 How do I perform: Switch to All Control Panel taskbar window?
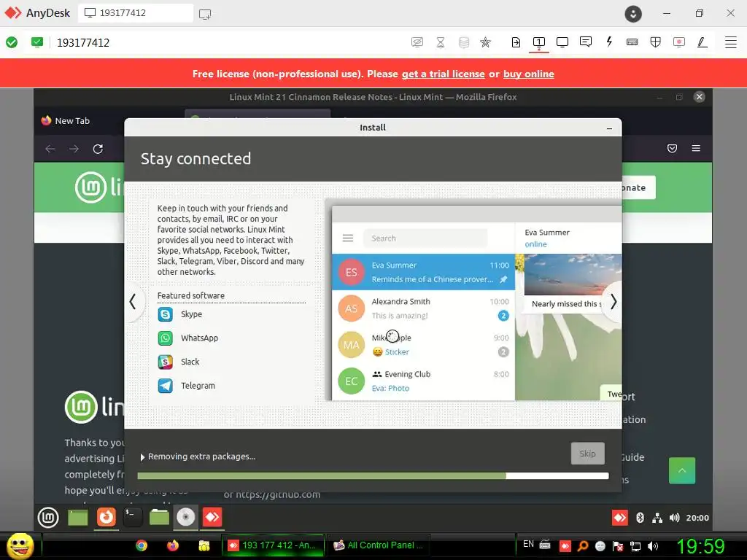[x=379, y=545]
